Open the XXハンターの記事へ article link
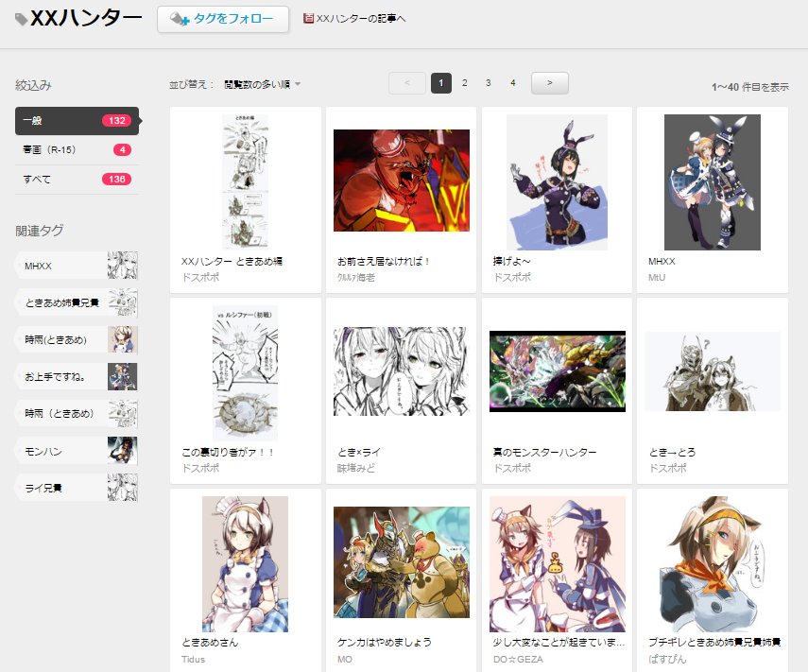 [361, 19]
